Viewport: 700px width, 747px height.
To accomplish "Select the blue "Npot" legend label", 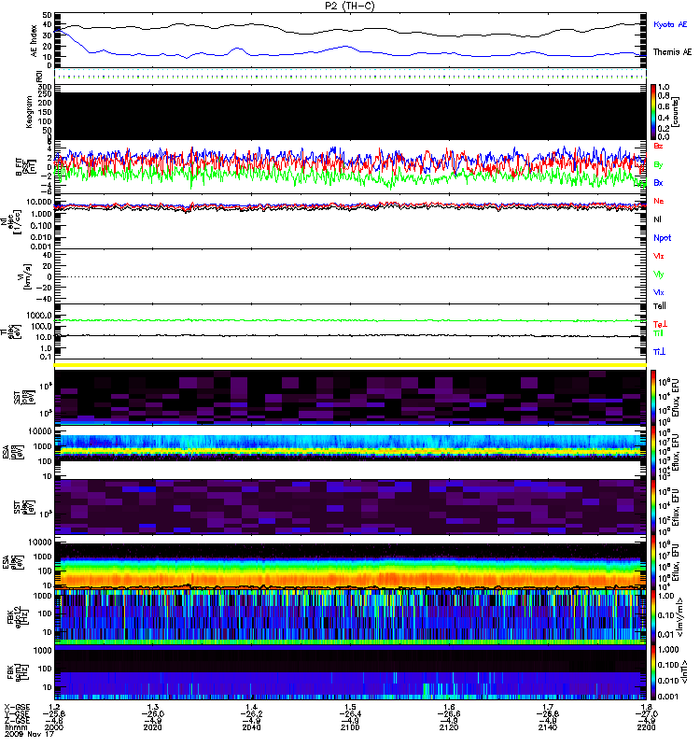I will [663, 238].
